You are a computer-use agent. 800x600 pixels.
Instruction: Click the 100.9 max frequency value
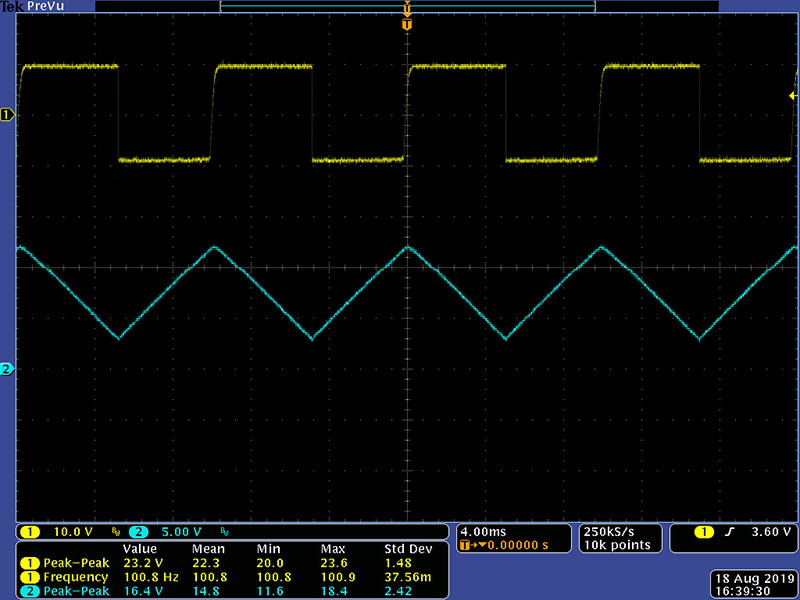point(339,577)
